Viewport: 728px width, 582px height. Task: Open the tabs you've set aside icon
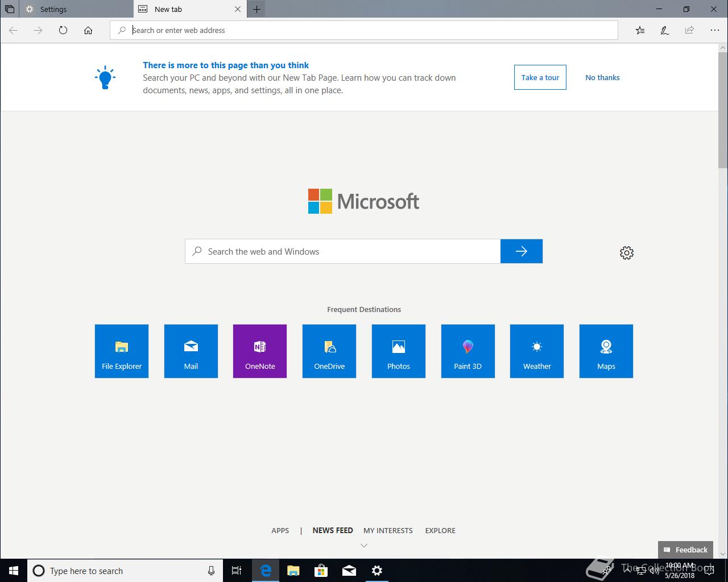point(9,9)
